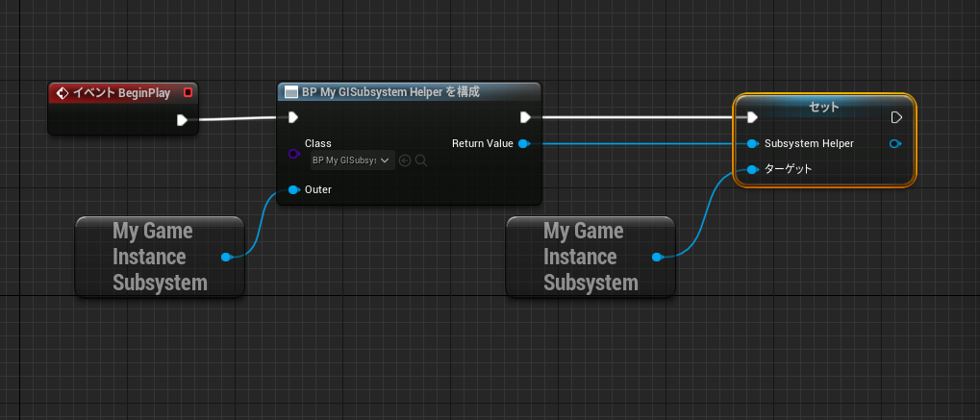Screen dimensions: 980x420
Task: Click the Outer label on the construct node
Action: 318,189
